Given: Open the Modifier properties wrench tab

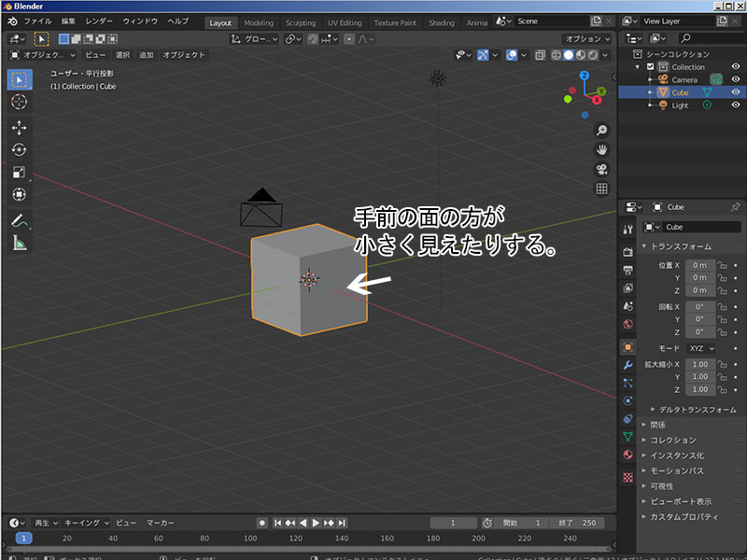Looking at the screenshot, I should click(x=627, y=365).
